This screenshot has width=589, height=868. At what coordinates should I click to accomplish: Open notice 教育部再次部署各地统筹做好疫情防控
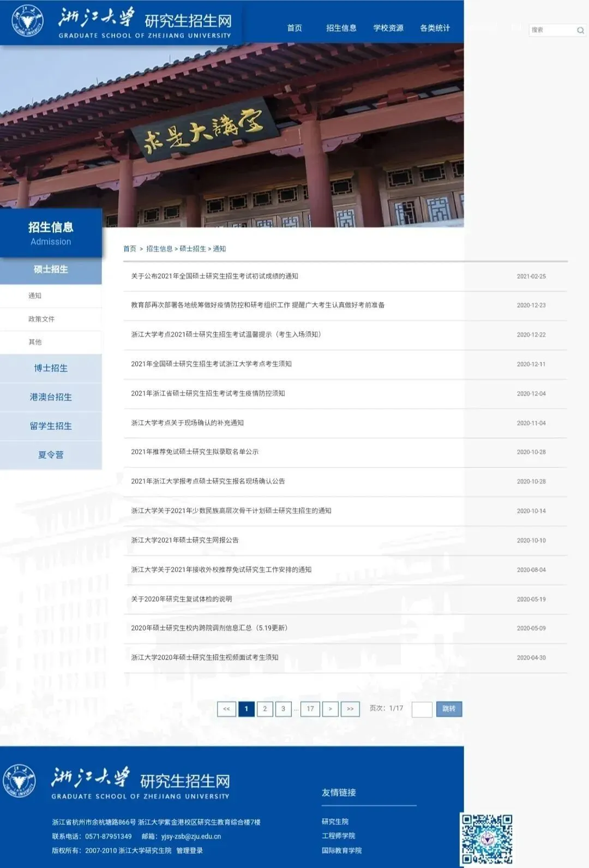tap(257, 305)
